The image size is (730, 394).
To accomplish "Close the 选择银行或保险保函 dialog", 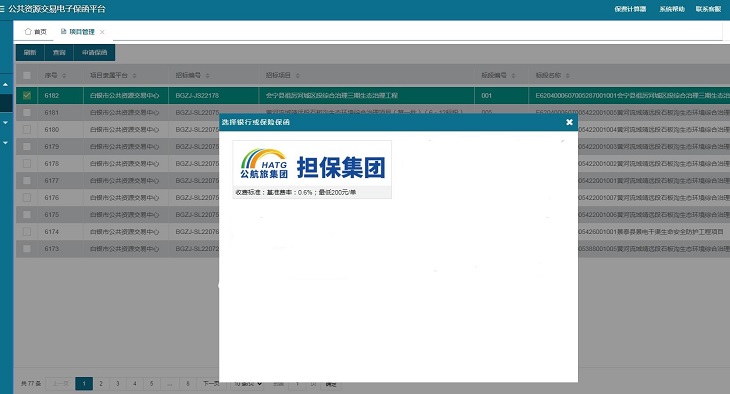I will click(569, 122).
